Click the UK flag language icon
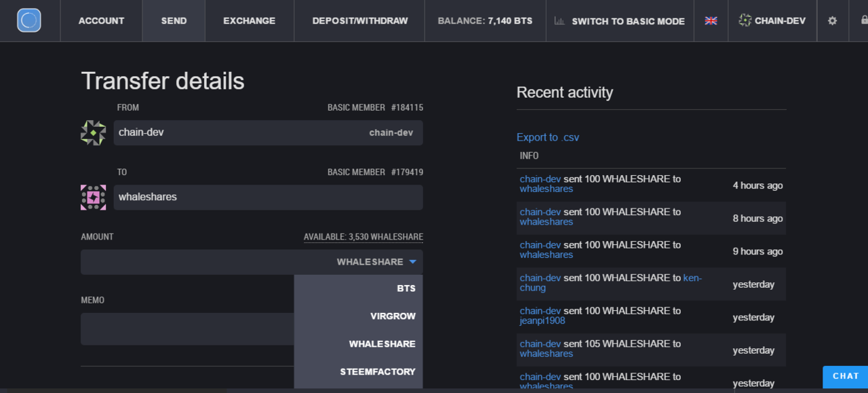Viewport: 868px width, 393px height. pyautogui.click(x=711, y=20)
